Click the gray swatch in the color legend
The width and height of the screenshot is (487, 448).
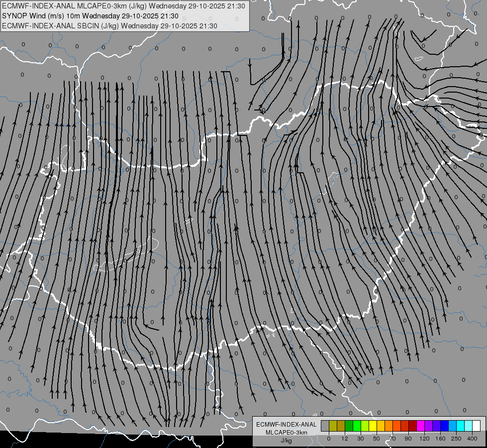coord(325,426)
